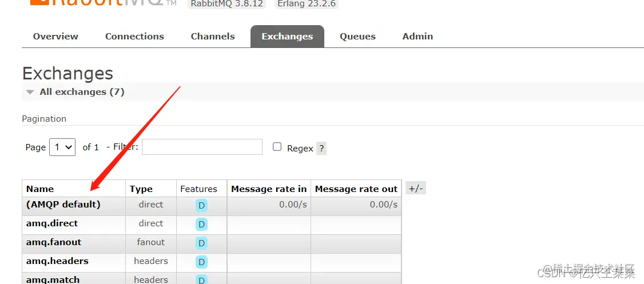The width and height of the screenshot is (644, 284).
Task: Enable the Regex checkbox
Action: (277, 147)
